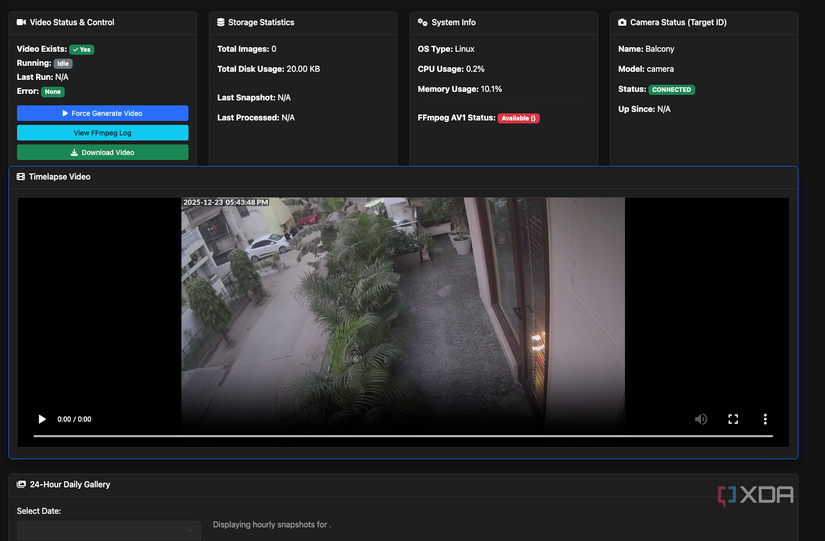Click the 24-Hour Daily Gallery heading
Viewport: 825px width, 541px height.
point(70,484)
